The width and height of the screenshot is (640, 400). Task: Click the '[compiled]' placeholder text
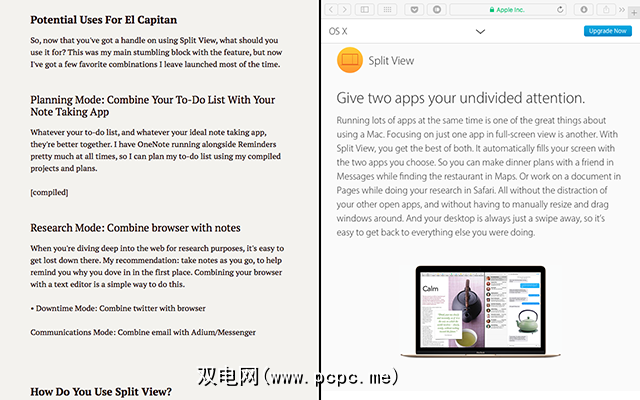click(x=49, y=192)
